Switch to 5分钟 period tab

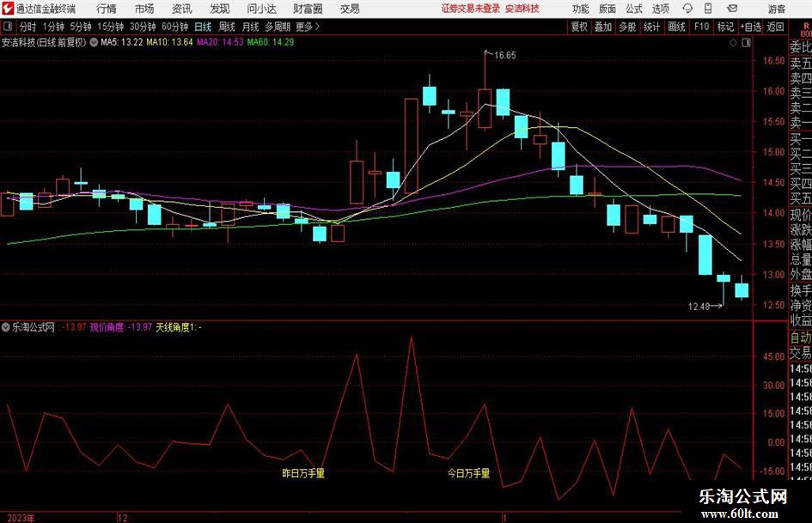pos(80,27)
